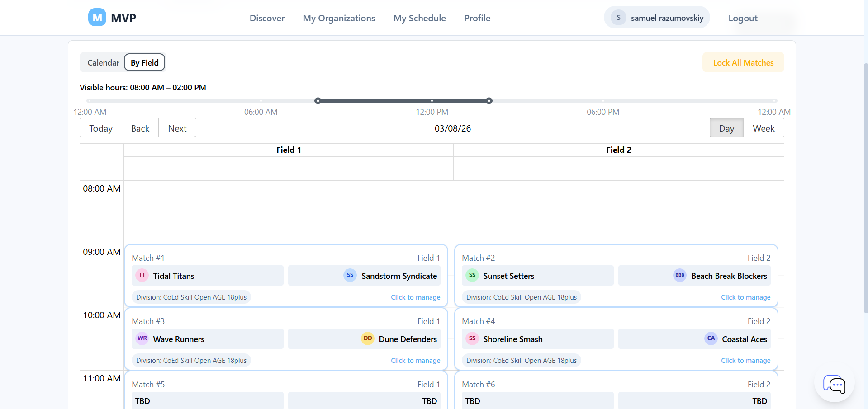Click the Match #5 title
868x409 pixels.
coord(148,384)
